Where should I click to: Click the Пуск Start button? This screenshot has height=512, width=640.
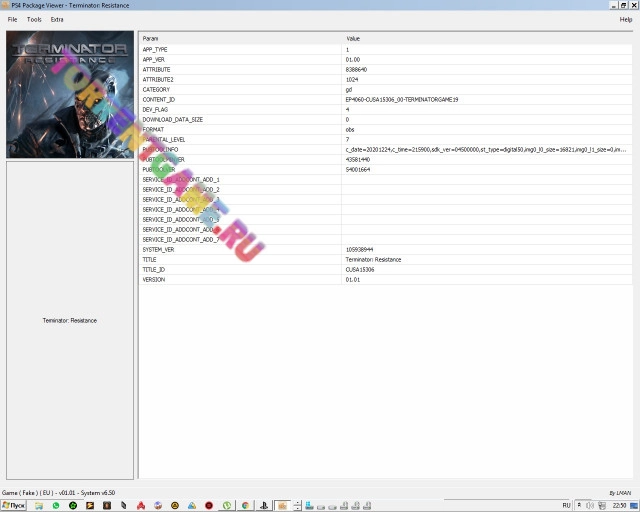coord(14,505)
